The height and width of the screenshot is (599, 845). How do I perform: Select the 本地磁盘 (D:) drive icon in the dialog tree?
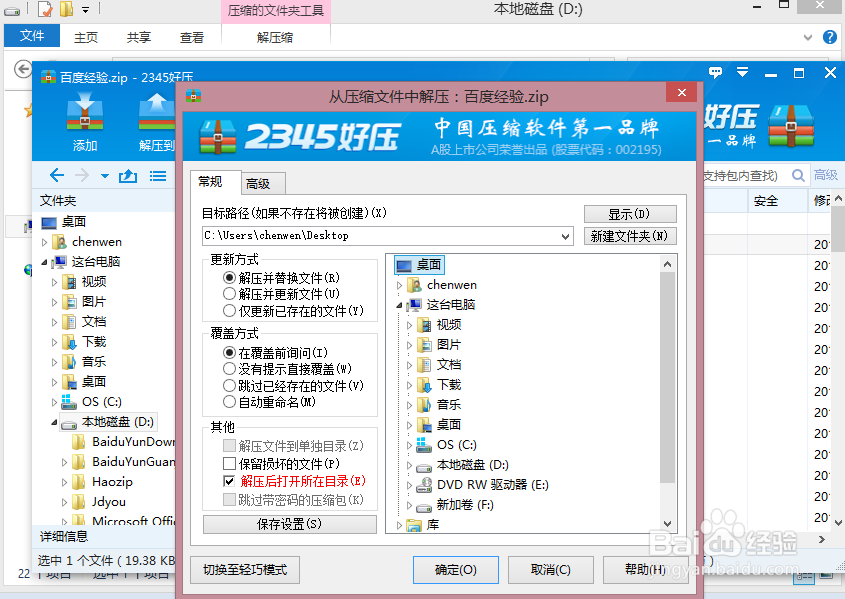[x=424, y=466]
